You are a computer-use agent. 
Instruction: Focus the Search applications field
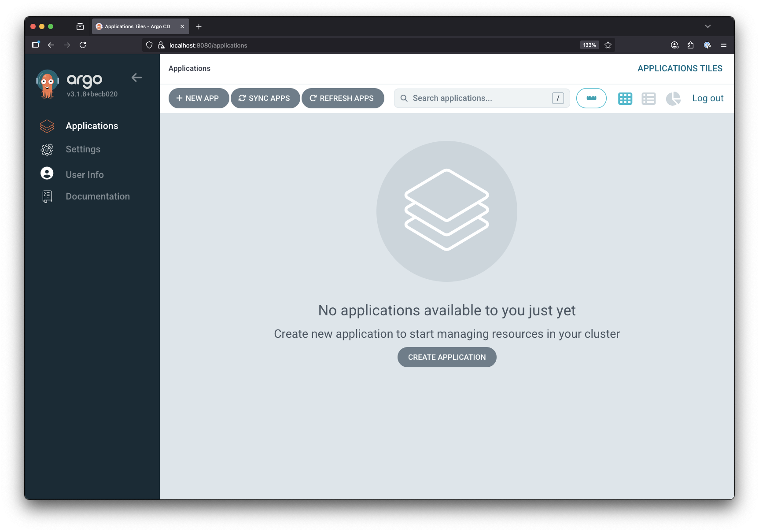[482, 98]
